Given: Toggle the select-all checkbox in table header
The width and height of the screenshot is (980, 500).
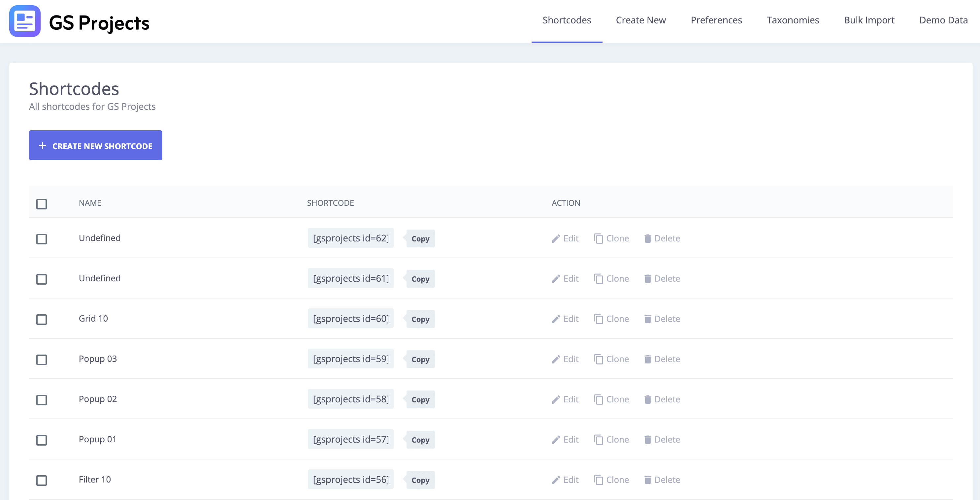Looking at the screenshot, I should click(42, 204).
